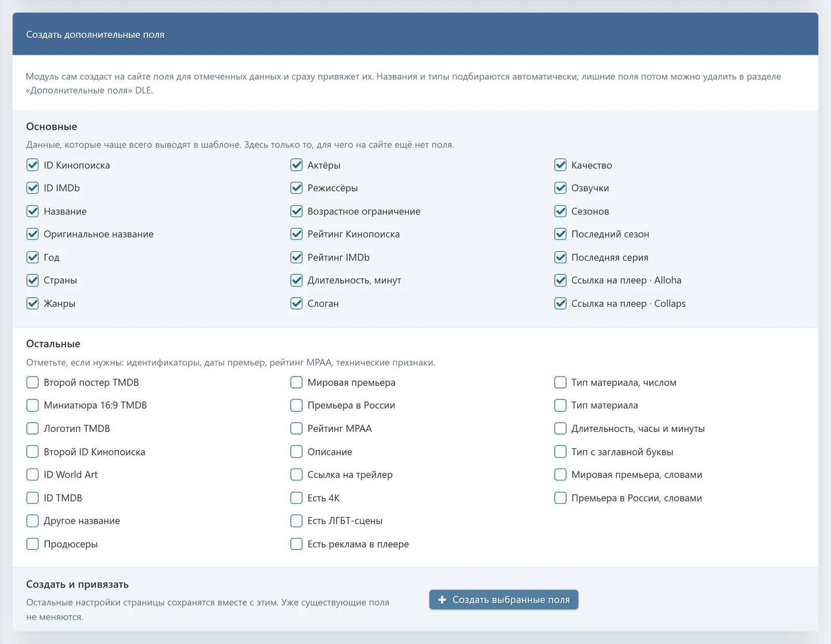
Task: Enable Второй постер TMDB checkbox
Action: click(x=33, y=383)
